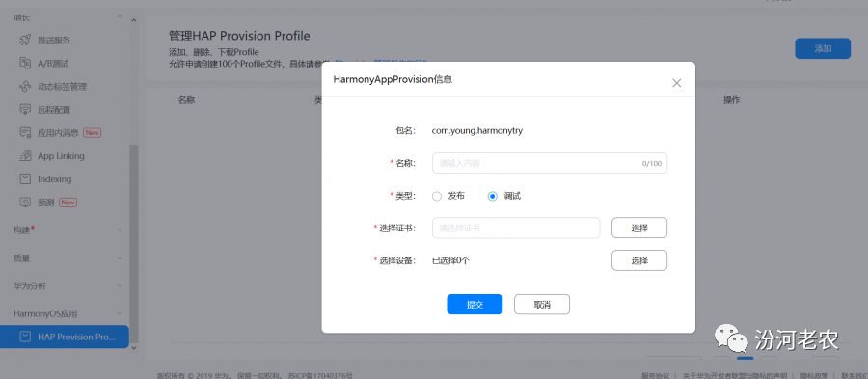Click the 操作 table column header
The width and height of the screenshot is (868, 379).
[732, 100]
